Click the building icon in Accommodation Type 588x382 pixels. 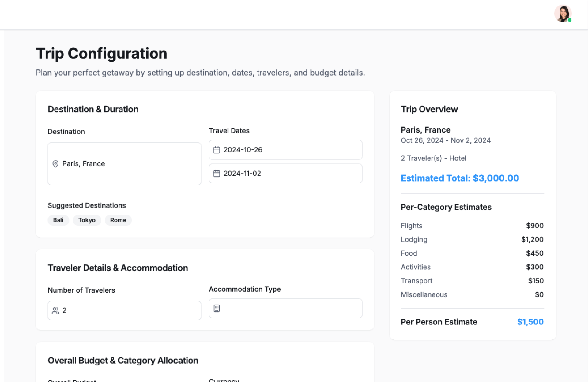tap(217, 309)
